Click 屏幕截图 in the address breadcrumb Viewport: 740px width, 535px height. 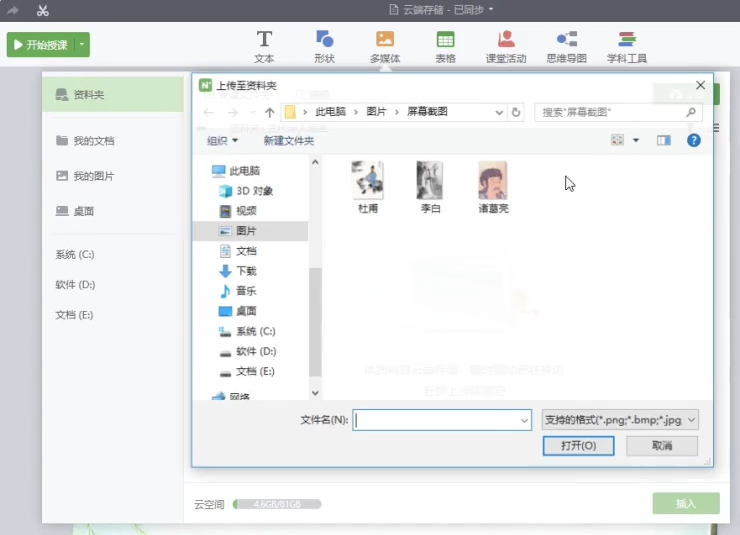pyautogui.click(x=427, y=112)
